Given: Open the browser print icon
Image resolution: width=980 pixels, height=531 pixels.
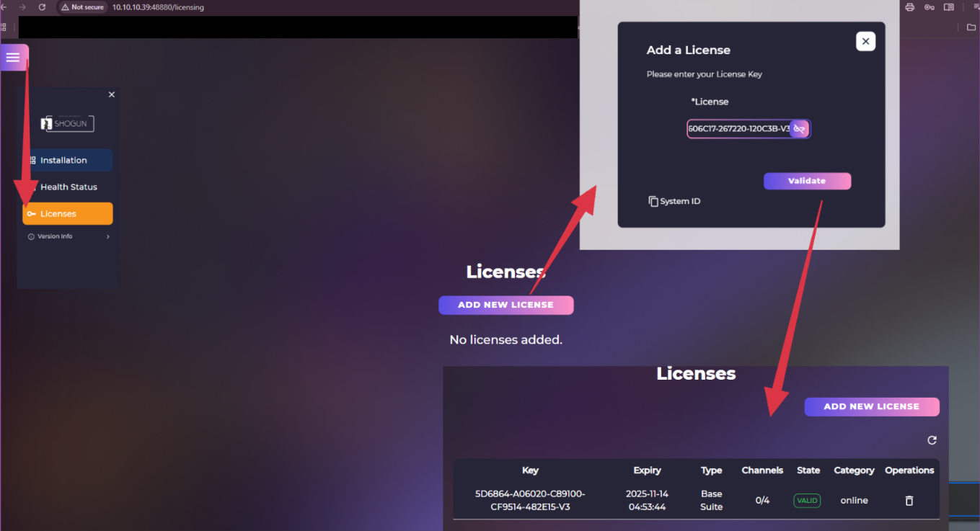Looking at the screenshot, I should [909, 7].
